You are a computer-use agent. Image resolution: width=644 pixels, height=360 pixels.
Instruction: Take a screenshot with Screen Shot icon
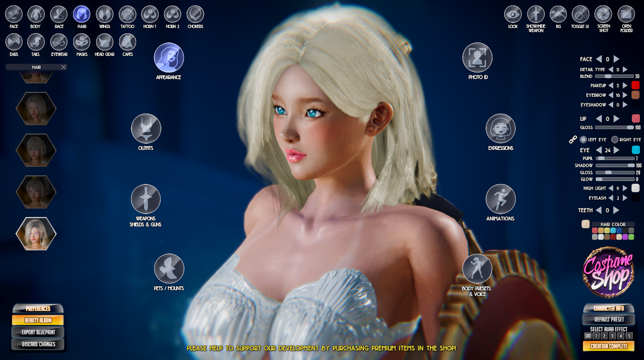[x=603, y=14]
